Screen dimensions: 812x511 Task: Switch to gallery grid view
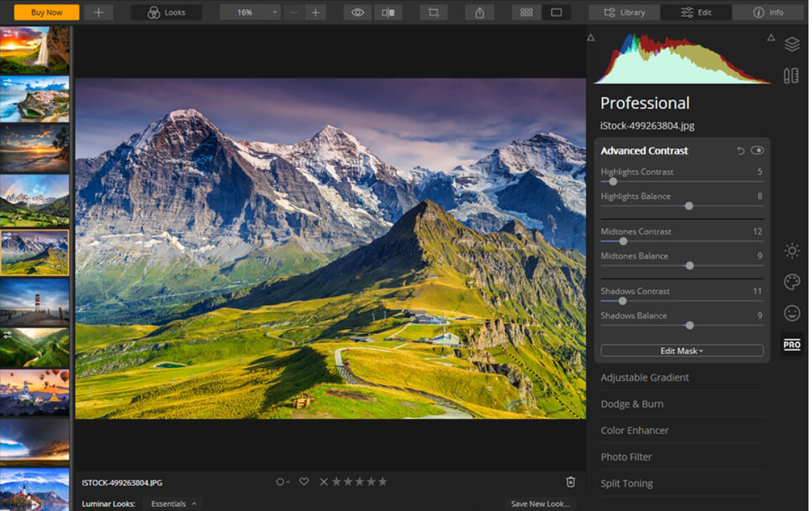pos(526,13)
